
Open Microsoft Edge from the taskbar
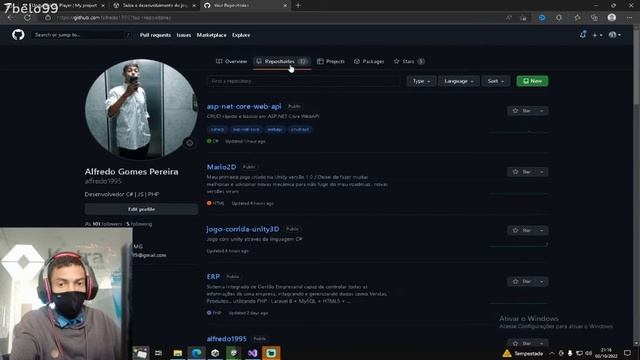[x=196, y=353]
